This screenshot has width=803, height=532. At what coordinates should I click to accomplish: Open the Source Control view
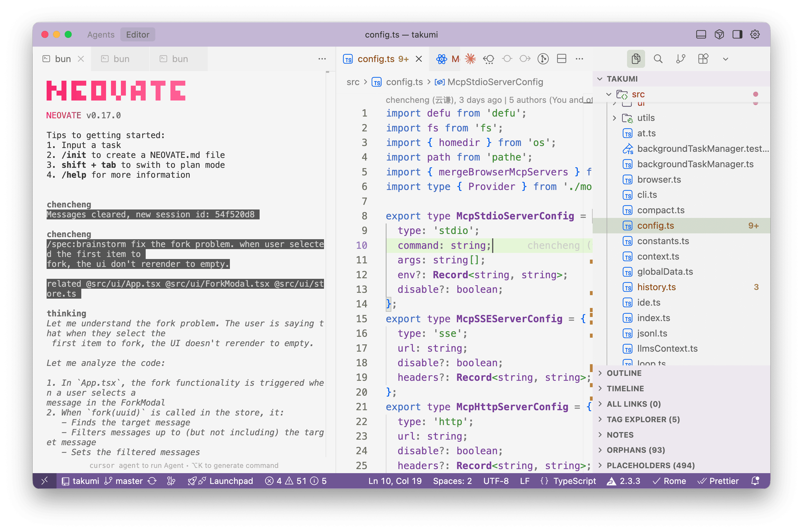click(680, 59)
